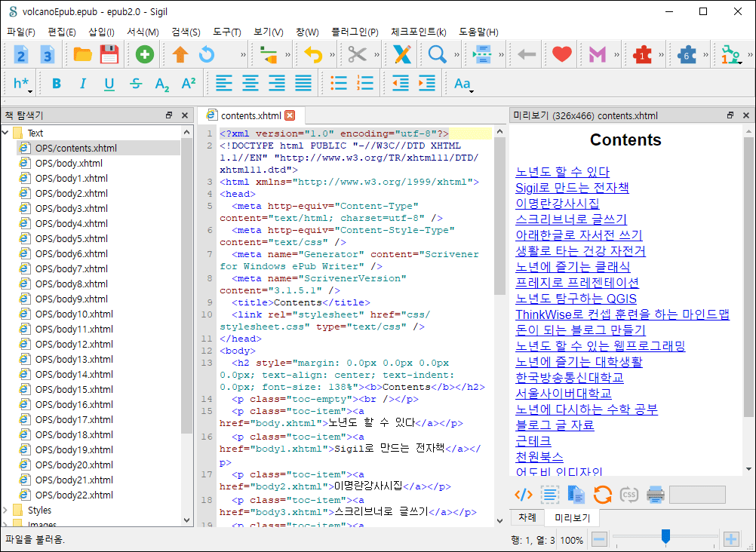The height and width of the screenshot is (552, 756).
Task: Apply strikethrough formatting icon
Action: [136, 84]
